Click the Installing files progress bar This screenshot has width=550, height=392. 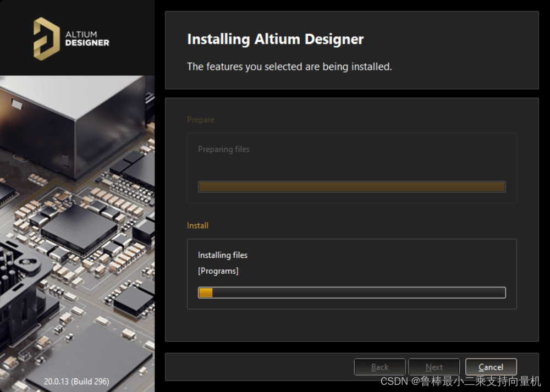click(352, 292)
